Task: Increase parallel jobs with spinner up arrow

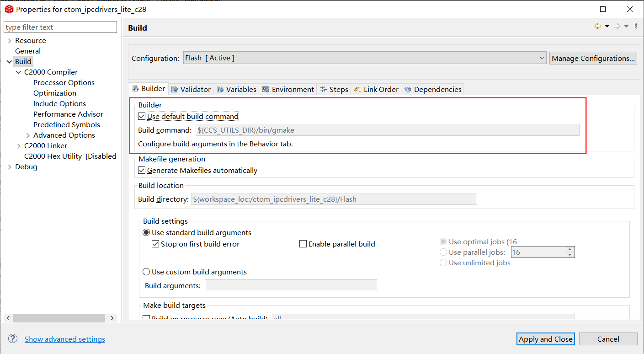Action: [569, 250]
